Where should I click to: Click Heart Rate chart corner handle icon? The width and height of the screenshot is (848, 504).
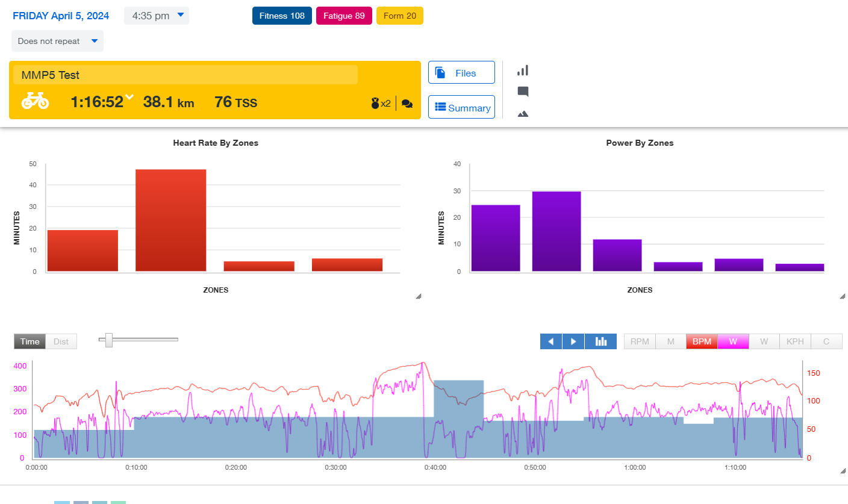click(x=419, y=296)
